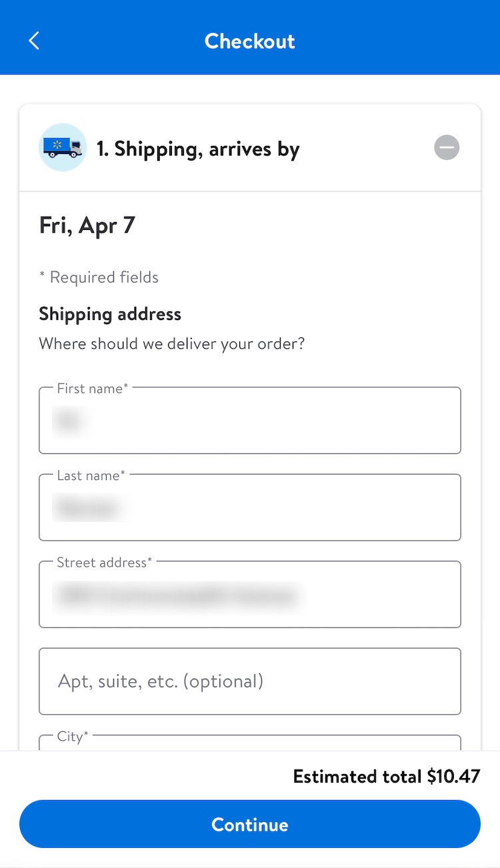Collapse the Shipping section with minus icon
This screenshot has height=868, width=500.
coord(447,147)
